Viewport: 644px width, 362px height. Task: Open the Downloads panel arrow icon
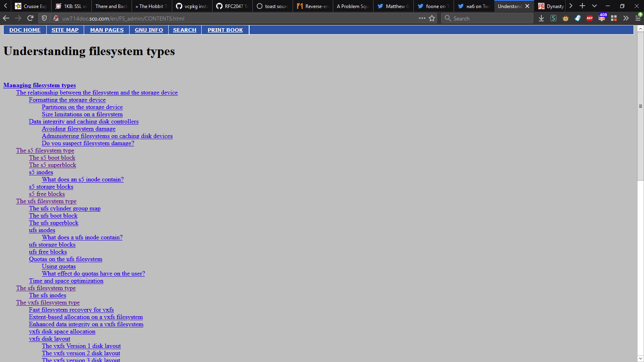tap(541, 18)
